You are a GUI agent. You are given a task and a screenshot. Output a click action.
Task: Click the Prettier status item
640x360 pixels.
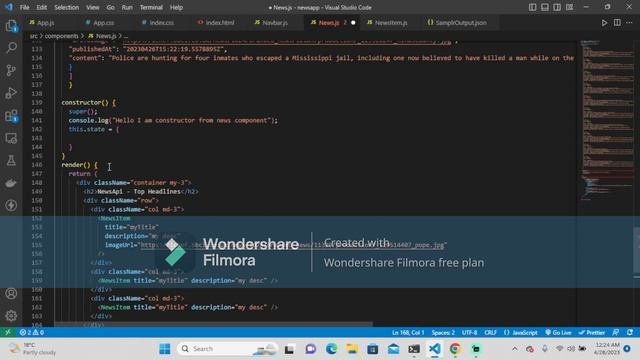click(592, 332)
